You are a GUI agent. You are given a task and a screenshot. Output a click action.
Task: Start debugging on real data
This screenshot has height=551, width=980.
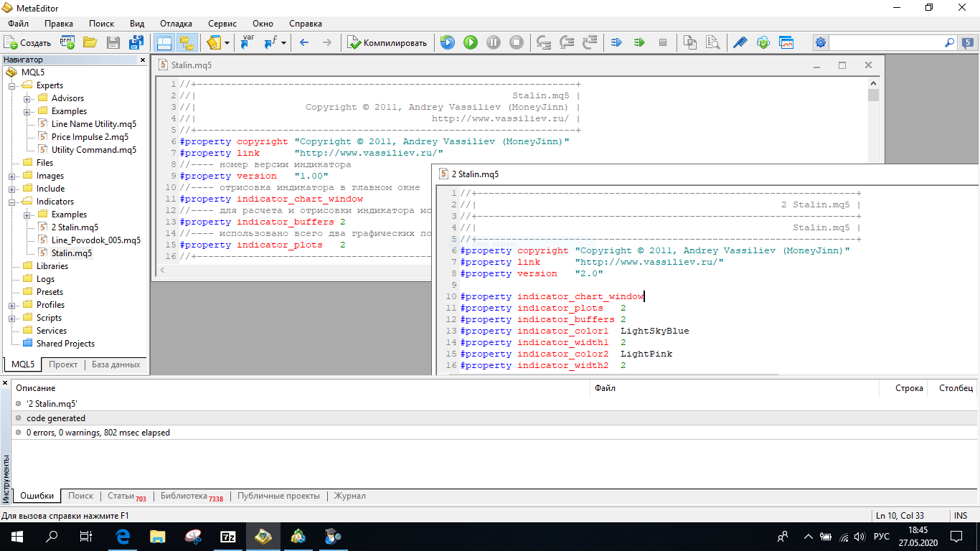pos(448,42)
